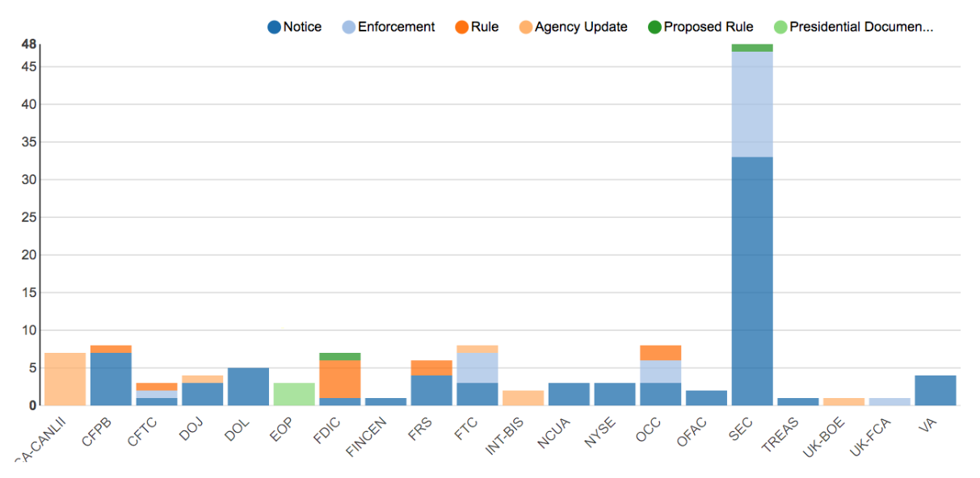This screenshot has height=478, width=980.
Task: Select the CFPB Notice bar
Action: coord(111,379)
